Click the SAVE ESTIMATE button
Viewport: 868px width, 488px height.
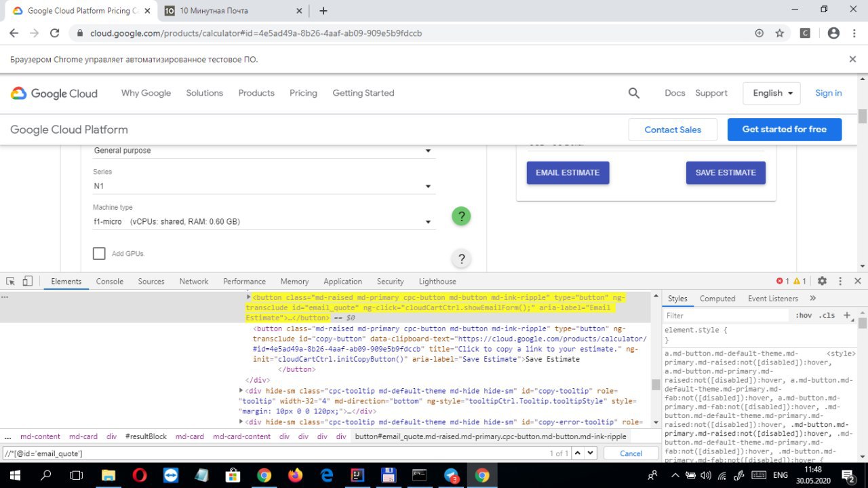[x=726, y=172]
